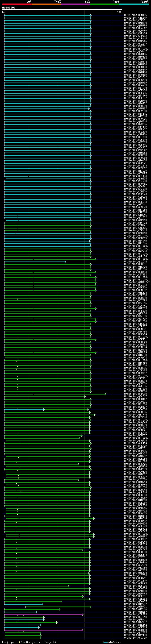This screenshot has height=644, width=151.
Task: Open the hit UniRef100_A8WSP7
Action: click(135, 537)
